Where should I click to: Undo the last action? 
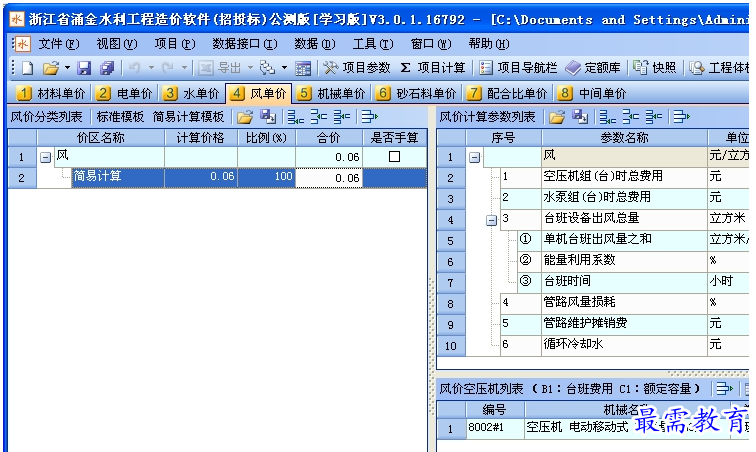pyautogui.click(x=134, y=68)
